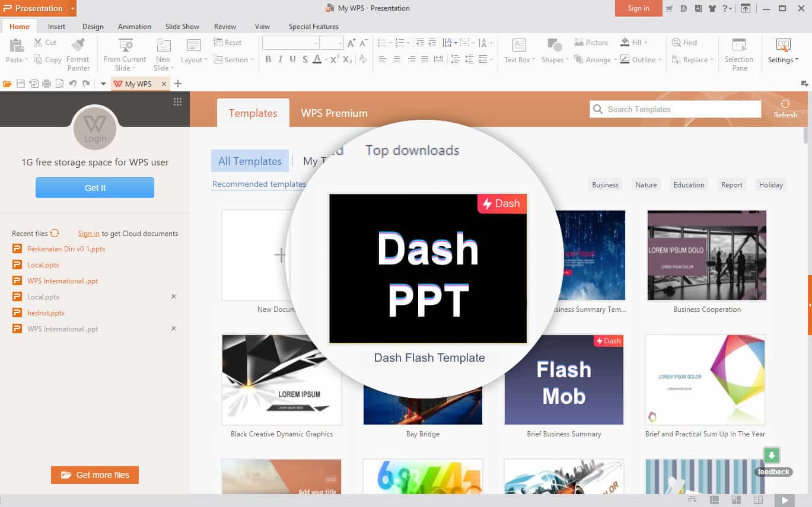Click the Text Box icon
Image resolution: width=812 pixels, height=507 pixels.
pos(519,46)
